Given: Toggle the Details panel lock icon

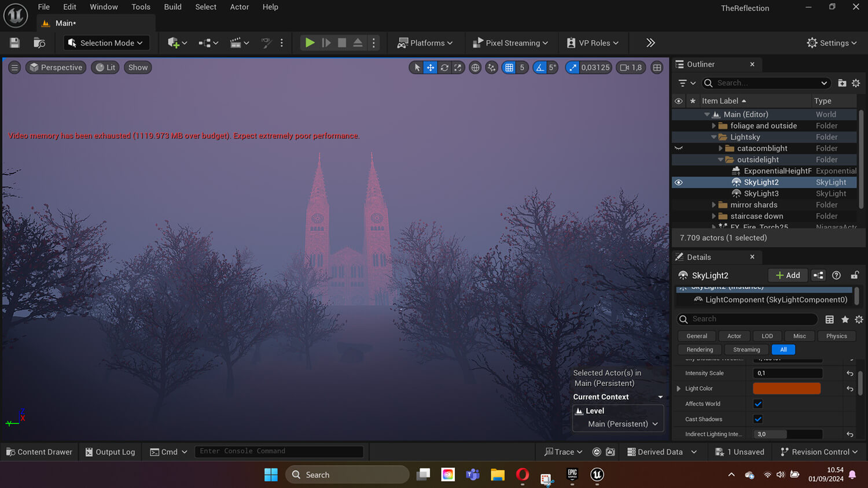Looking at the screenshot, I should (x=855, y=275).
